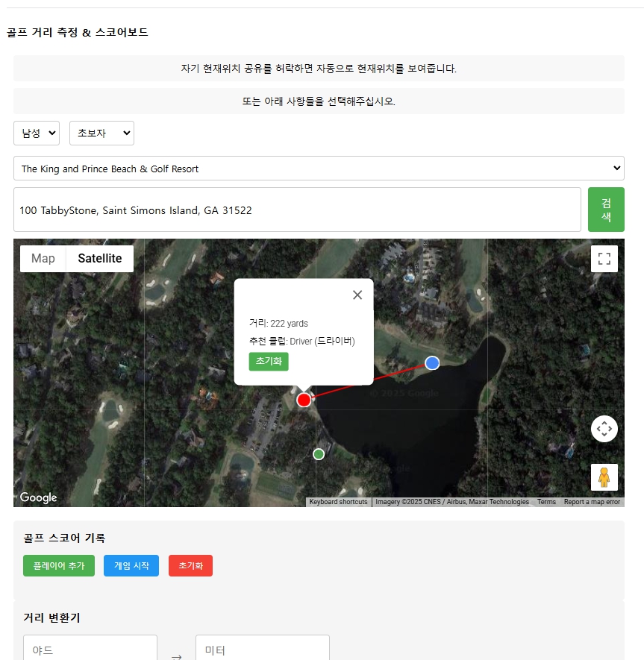
Task: Click the red map marker
Action: [x=304, y=400]
